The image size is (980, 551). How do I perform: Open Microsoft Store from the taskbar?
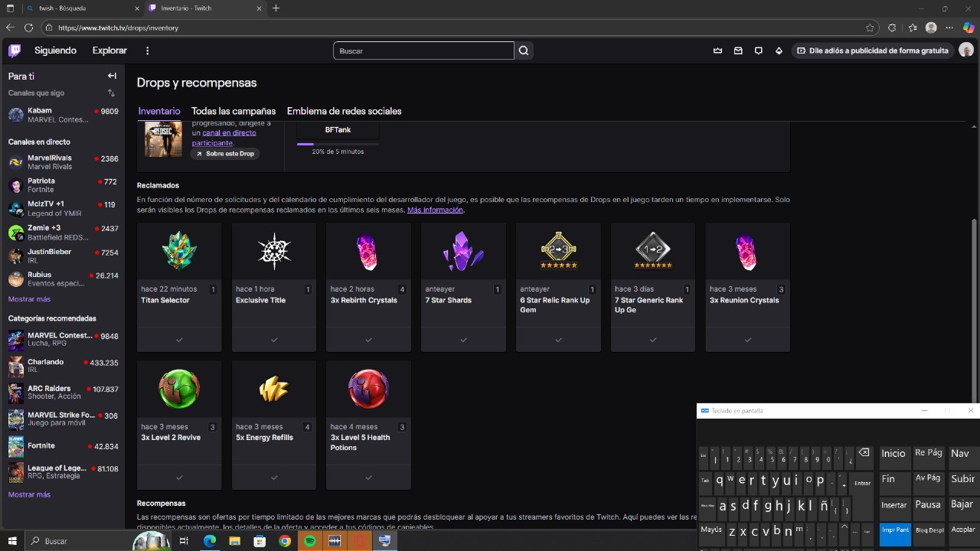coord(260,541)
